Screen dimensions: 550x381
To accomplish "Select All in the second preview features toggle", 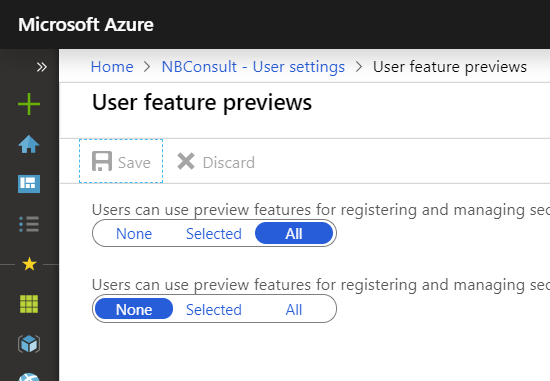I will point(294,309).
